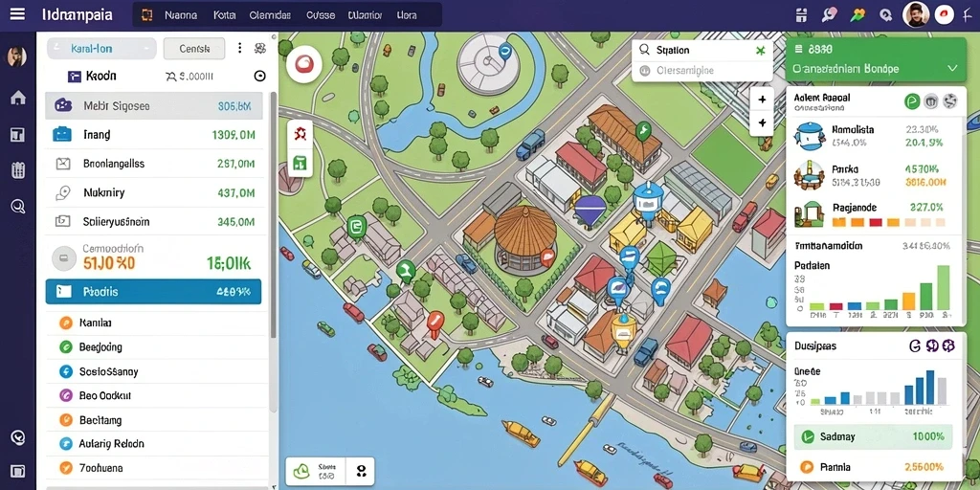Click the red circle map button
The height and width of the screenshot is (490, 980).
point(304,64)
